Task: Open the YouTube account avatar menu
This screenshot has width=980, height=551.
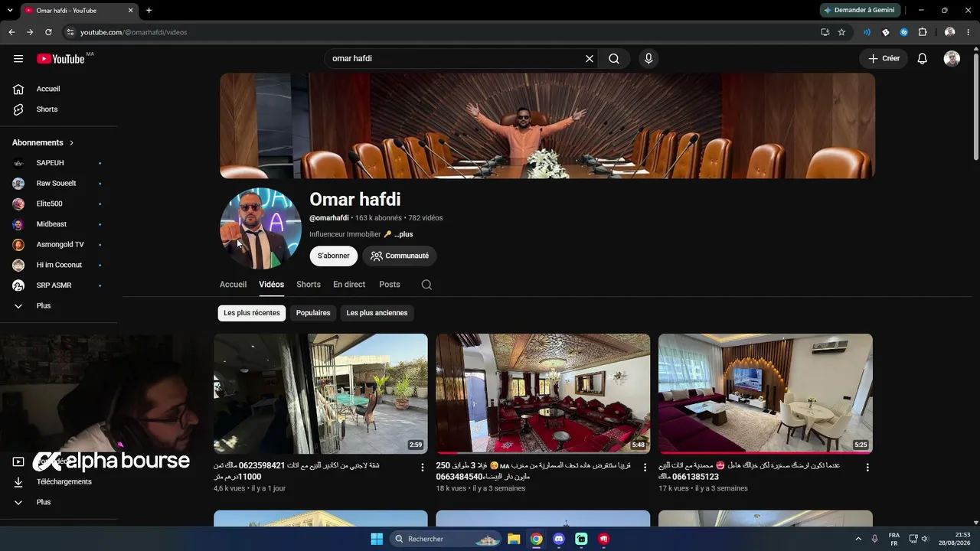Action: click(952, 59)
